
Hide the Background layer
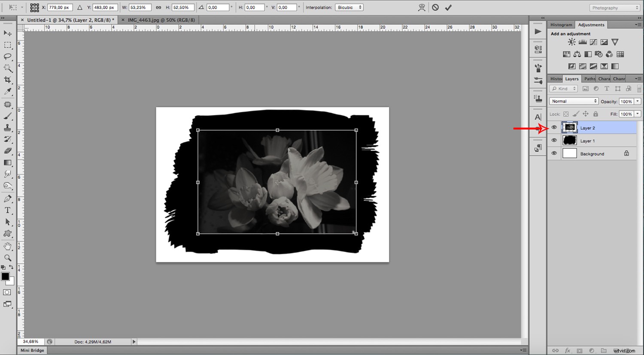pos(554,153)
